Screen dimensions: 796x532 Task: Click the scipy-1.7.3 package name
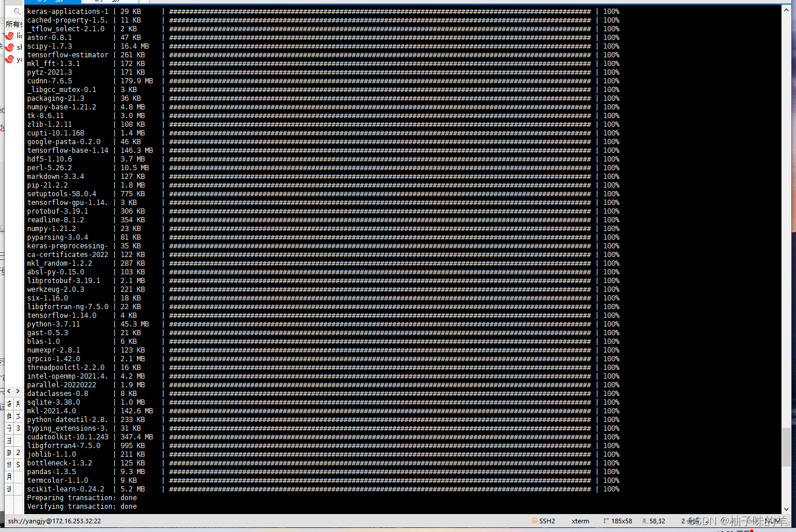click(50, 46)
